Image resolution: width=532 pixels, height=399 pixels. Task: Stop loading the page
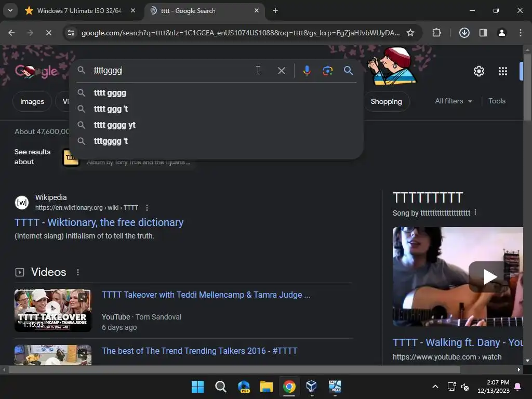48,33
